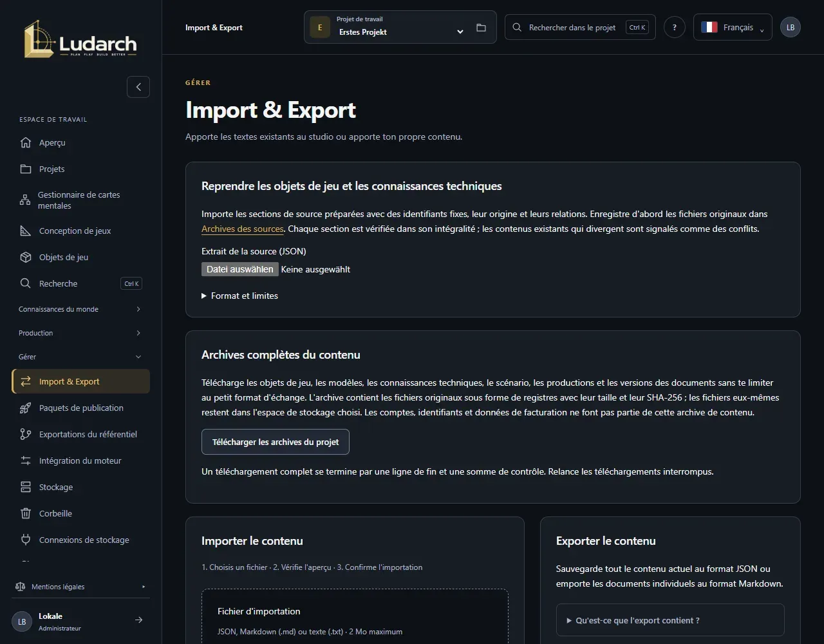This screenshot has height=644, width=824.
Task: Expand the Production section
Action: (x=80, y=333)
